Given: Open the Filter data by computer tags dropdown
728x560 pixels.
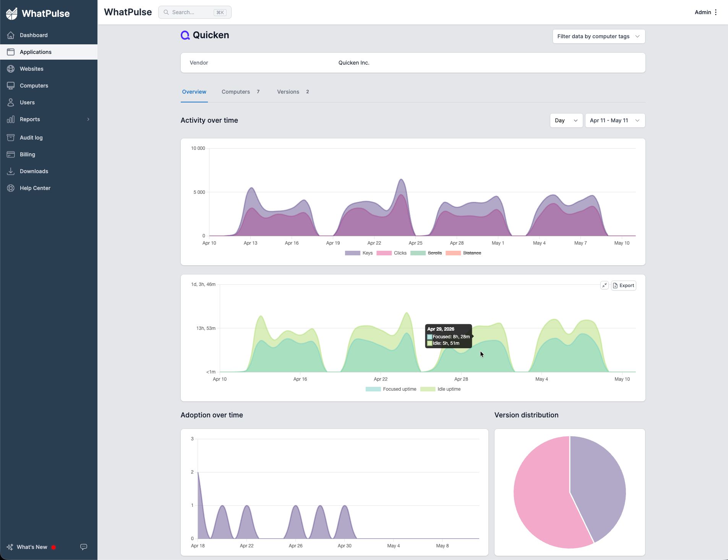Looking at the screenshot, I should tap(599, 36).
